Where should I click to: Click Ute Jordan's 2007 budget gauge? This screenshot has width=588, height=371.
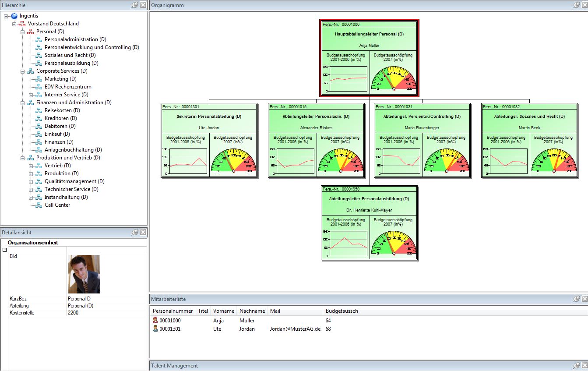pyautogui.click(x=233, y=160)
